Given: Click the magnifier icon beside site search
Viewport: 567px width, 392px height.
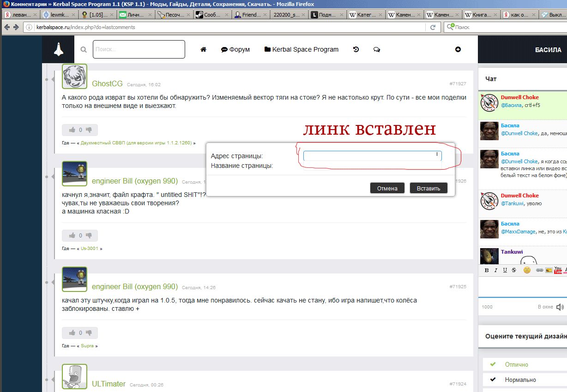Looking at the screenshot, I should tap(84, 49).
